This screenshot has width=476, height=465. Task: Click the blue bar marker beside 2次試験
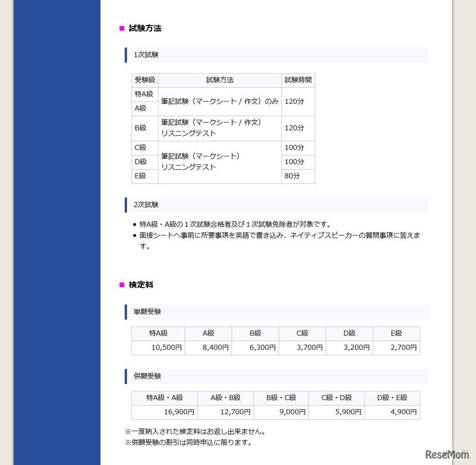(x=126, y=204)
